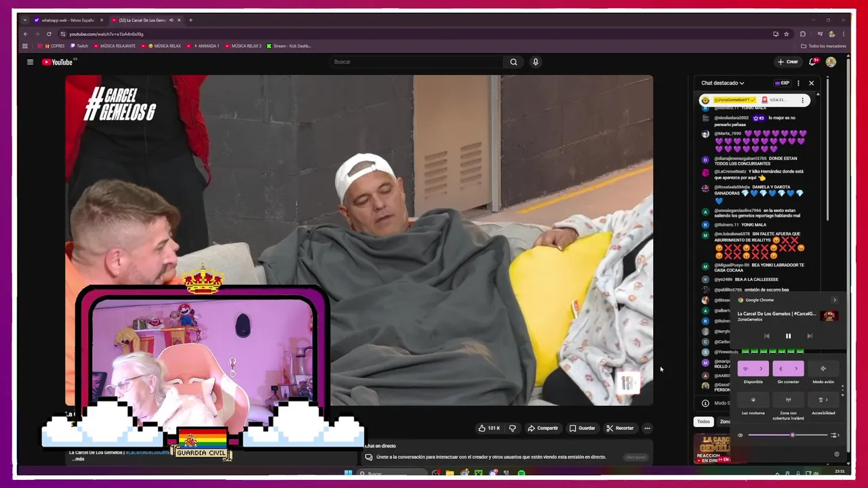Reload the page in Chrome
Viewport: 868px width, 488px height.
pyautogui.click(x=49, y=34)
